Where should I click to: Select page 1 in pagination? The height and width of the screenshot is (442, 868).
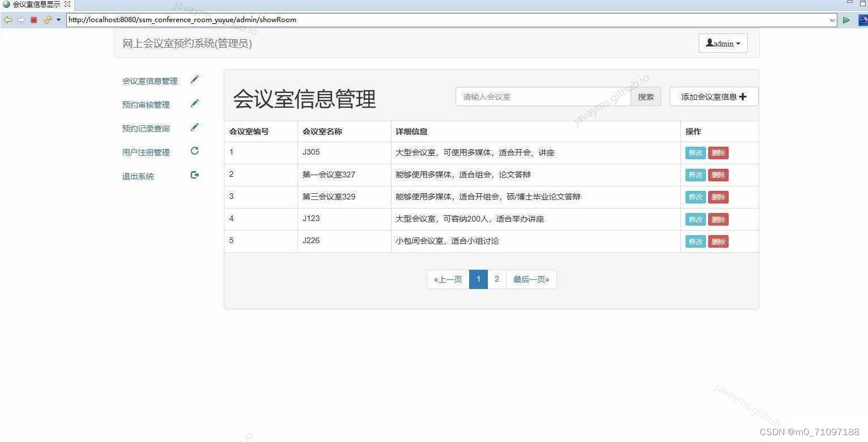(479, 279)
